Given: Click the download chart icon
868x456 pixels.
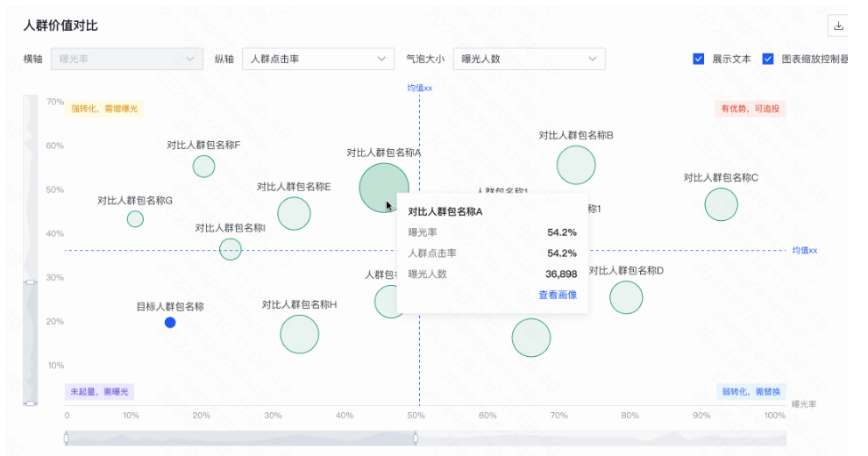Looking at the screenshot, I should [x=838, y=26].
